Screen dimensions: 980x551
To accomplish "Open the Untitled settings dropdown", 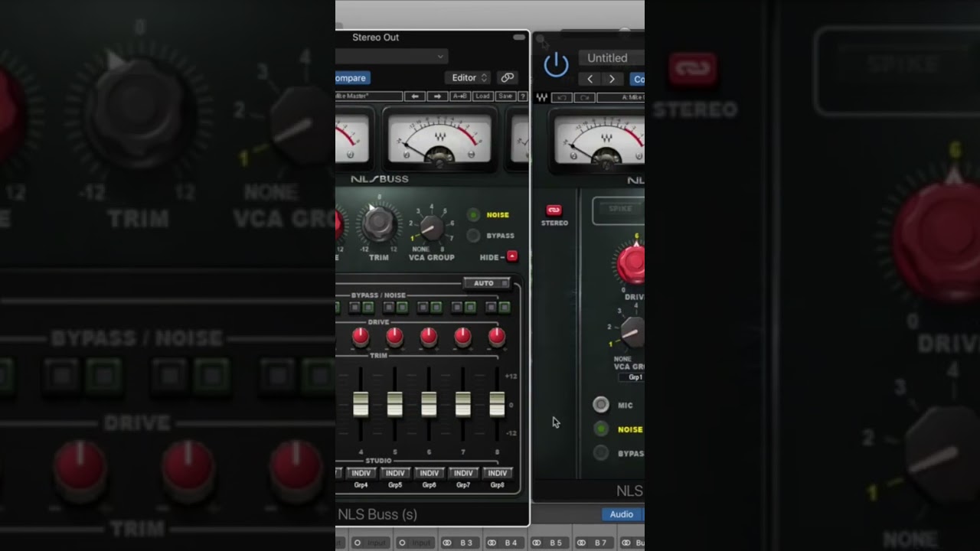I will 611,58.
